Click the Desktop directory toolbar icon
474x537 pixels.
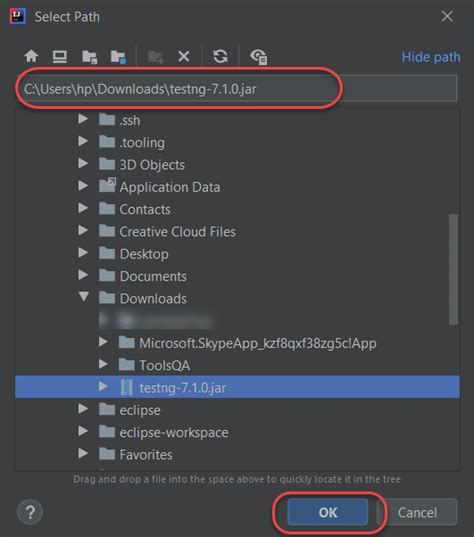pyautogui.click(x=60, y=56)
